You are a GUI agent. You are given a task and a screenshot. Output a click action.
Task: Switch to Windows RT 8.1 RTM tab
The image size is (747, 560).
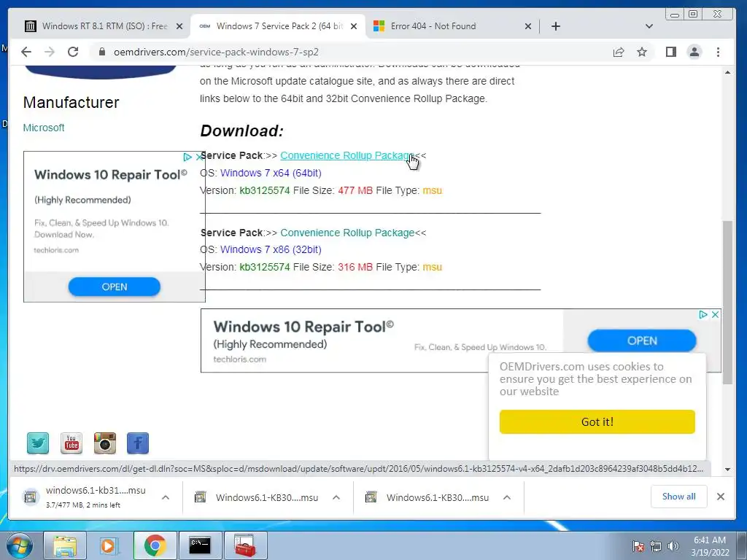point(104,26)
